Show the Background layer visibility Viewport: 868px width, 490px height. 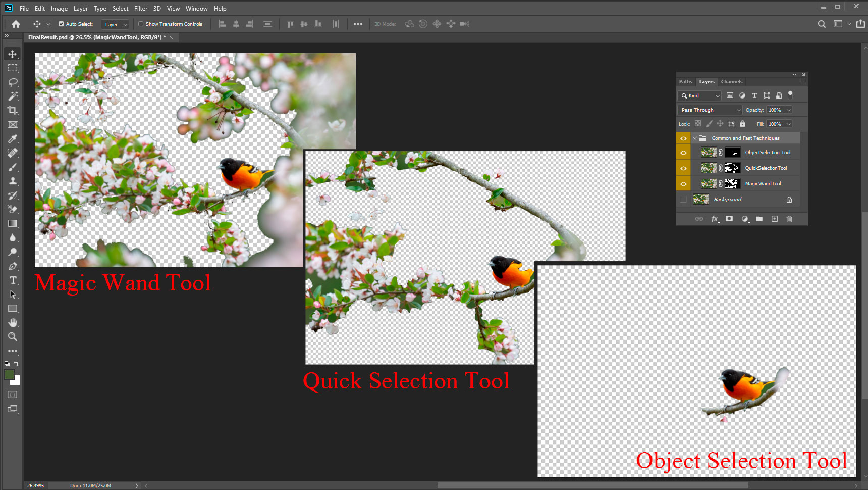(x=683, y=200)
